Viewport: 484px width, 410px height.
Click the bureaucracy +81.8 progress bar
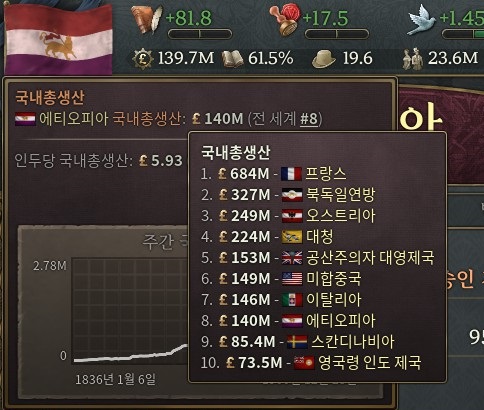tap(200, 34)
